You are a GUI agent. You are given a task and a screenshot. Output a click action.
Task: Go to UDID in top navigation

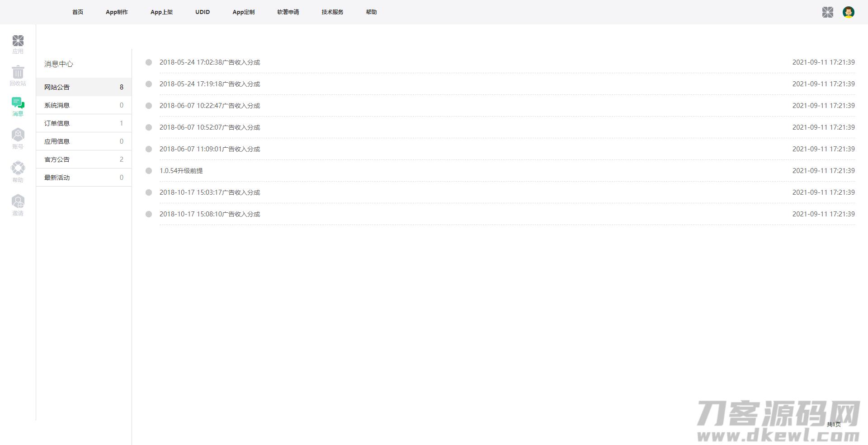(x=203, y=12)
